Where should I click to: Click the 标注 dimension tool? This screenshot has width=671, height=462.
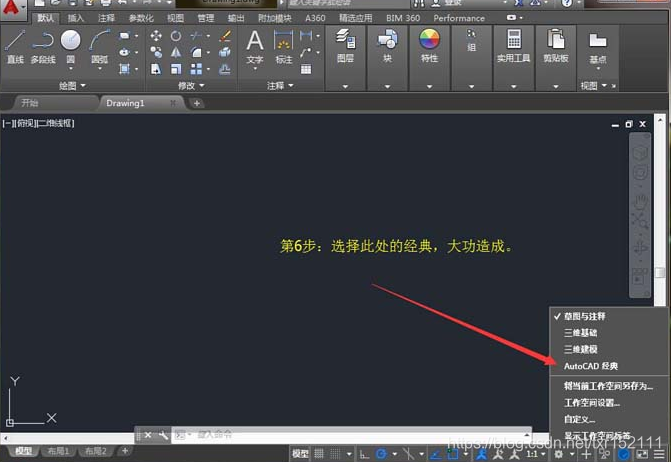[x=283, y=46]
